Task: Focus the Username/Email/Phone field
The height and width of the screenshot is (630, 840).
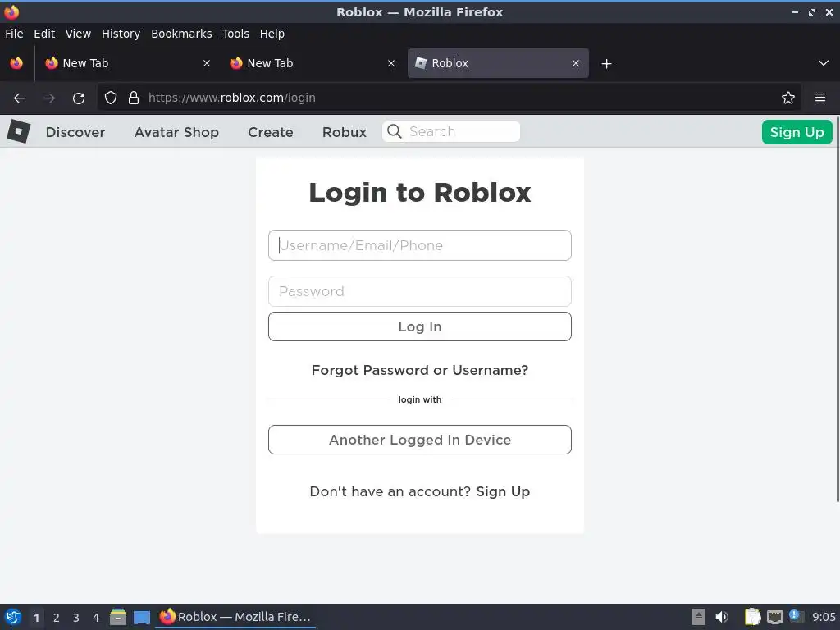Action: click(x=419, y=245)
